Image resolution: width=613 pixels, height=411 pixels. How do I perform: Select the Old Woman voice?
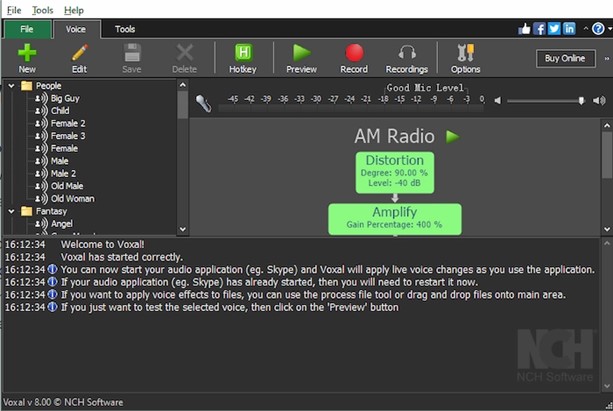click(x=72, y=198)
